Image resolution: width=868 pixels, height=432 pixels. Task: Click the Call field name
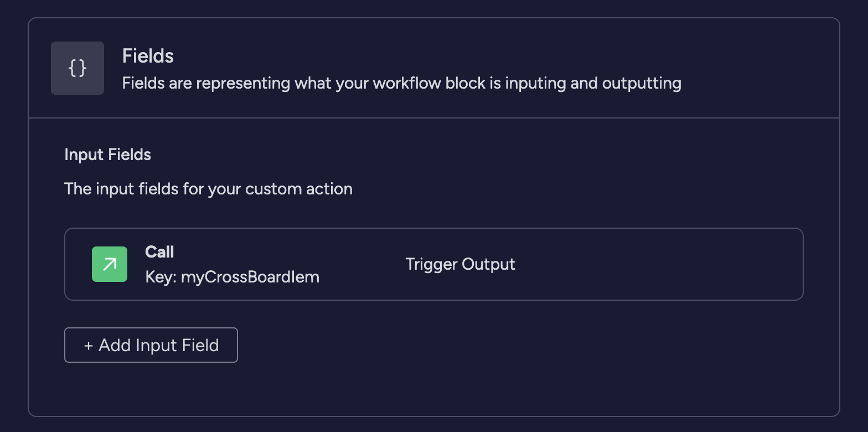(x=159, y=252)
